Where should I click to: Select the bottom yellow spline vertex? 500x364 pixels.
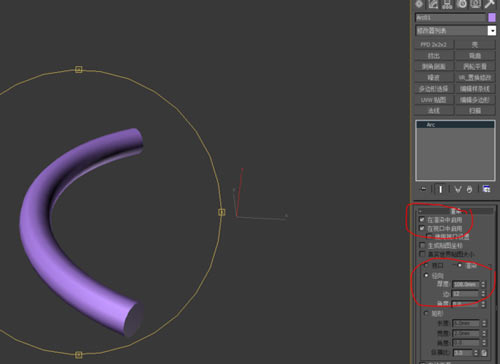(78, 355)
